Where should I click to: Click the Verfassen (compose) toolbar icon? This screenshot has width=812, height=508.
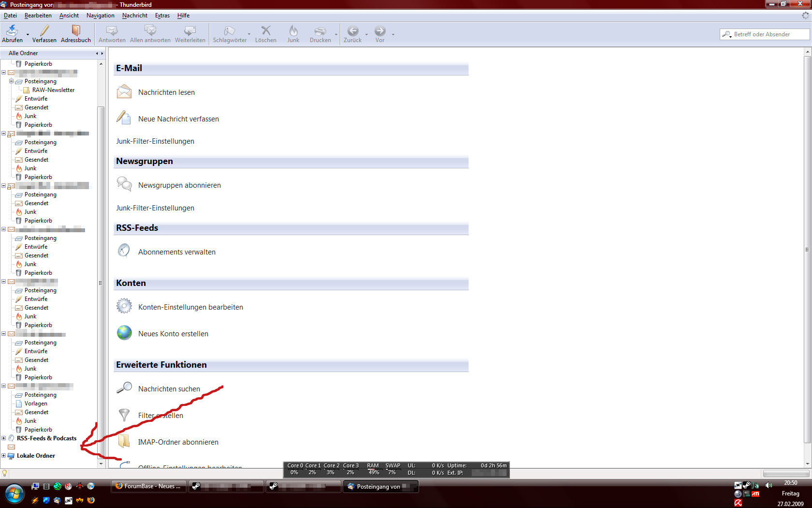(x=44, y=30)
